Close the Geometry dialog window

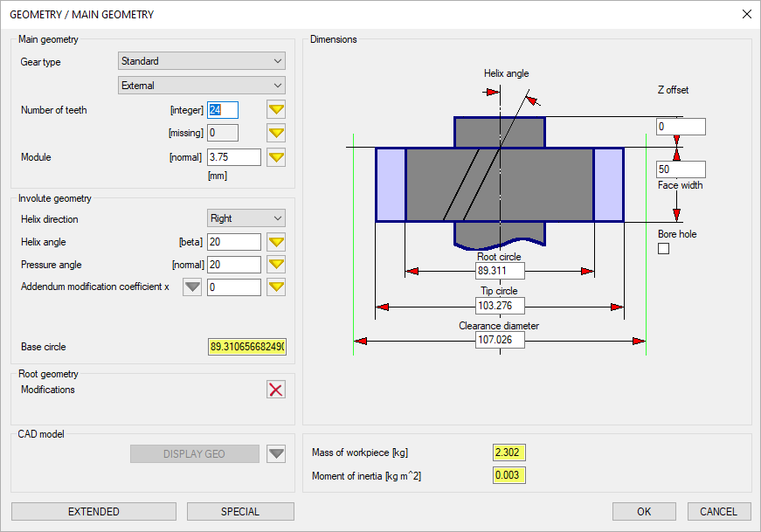point(746,14)
